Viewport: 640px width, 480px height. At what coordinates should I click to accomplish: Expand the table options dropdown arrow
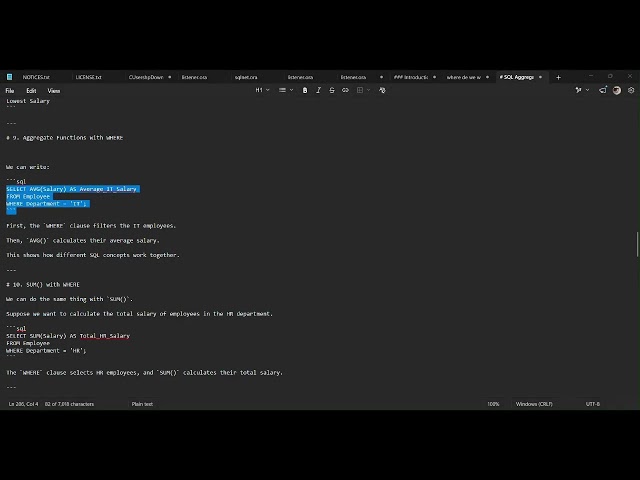coord(369,90)
